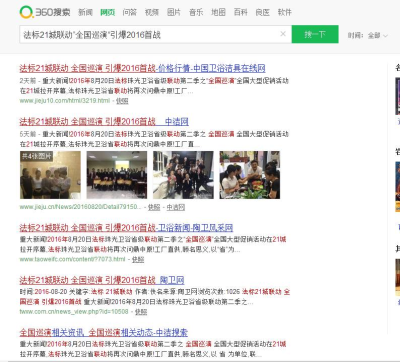
Task: Open 快照 for the jieju.cn result
Action: 154,207
